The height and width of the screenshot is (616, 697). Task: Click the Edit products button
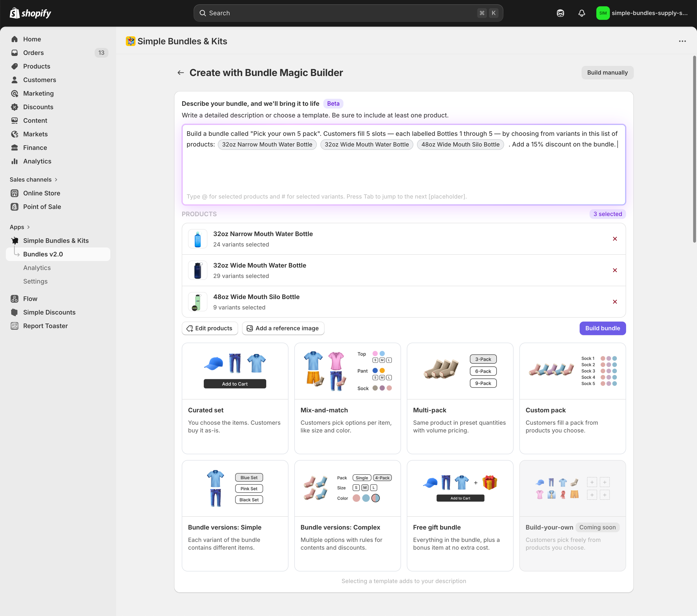pyautogui.click(x=210, y=328)
